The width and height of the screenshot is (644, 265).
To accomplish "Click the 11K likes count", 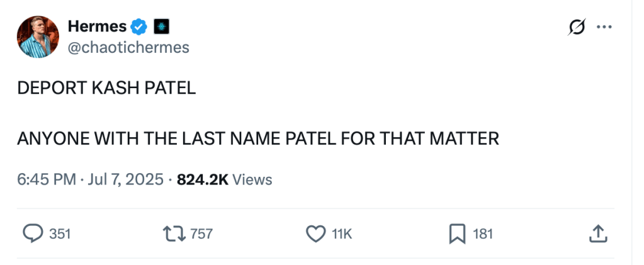I will 342,234.
